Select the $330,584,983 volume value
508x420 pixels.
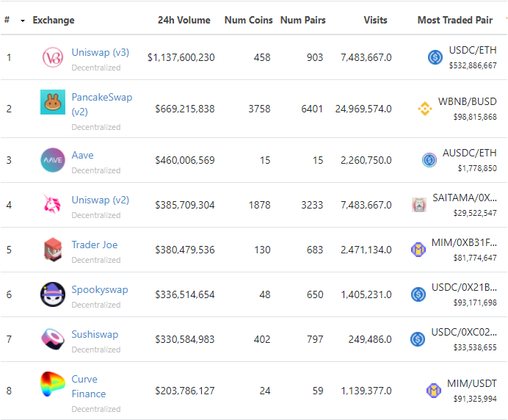(185, 339)
